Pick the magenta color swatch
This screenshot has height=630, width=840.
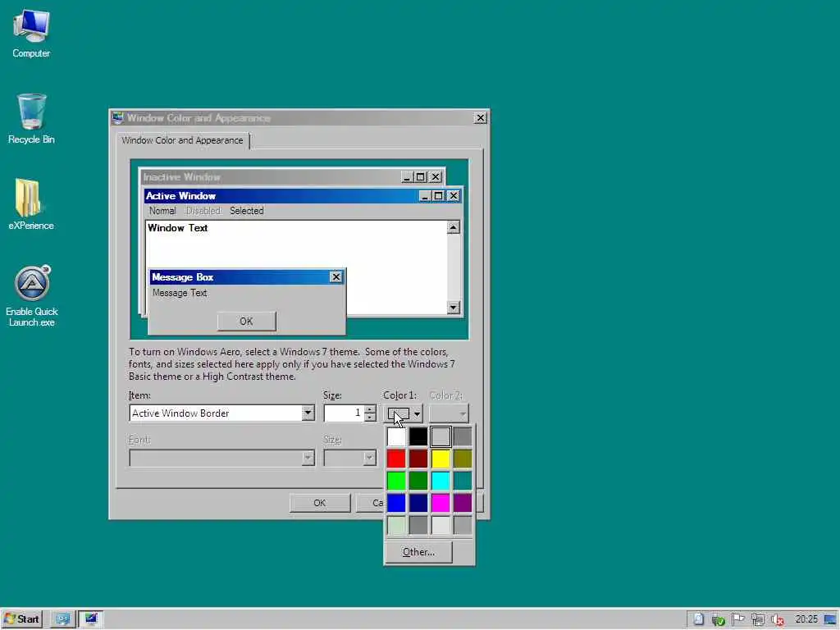pos(441,503)
